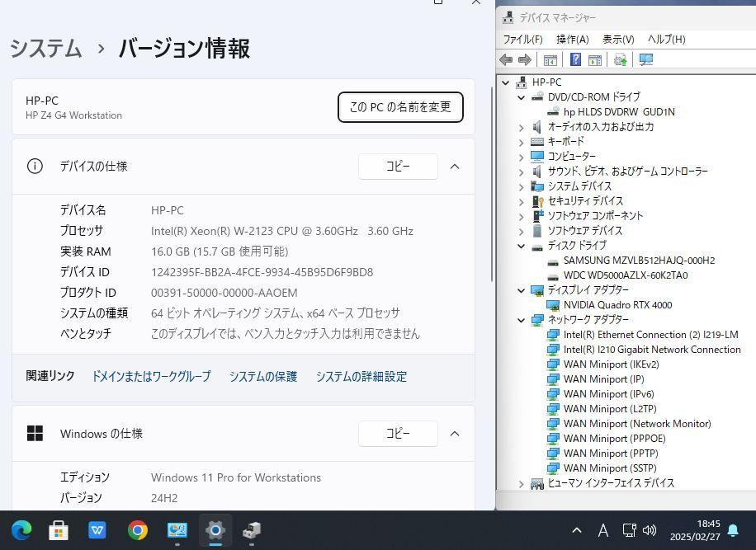Click the システム breadcrumb heading
The width and height of the screenshot is (756, 550).
(46, 49)
